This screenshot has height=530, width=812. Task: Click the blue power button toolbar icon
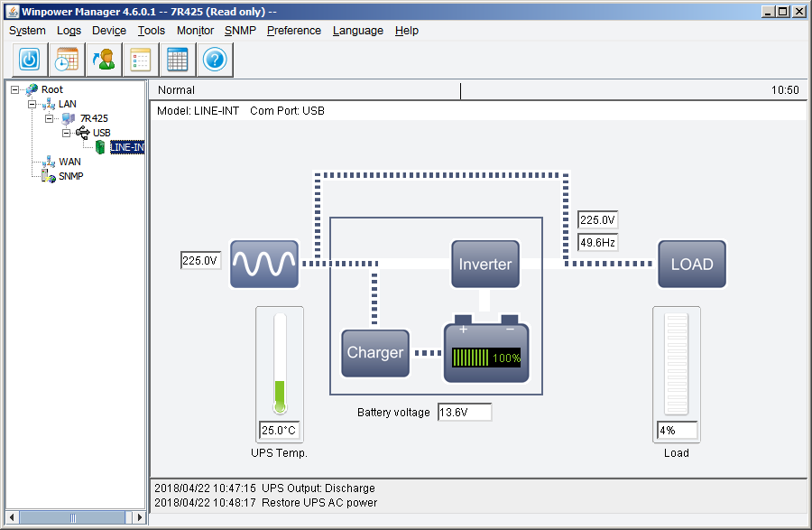pos(30,60)
